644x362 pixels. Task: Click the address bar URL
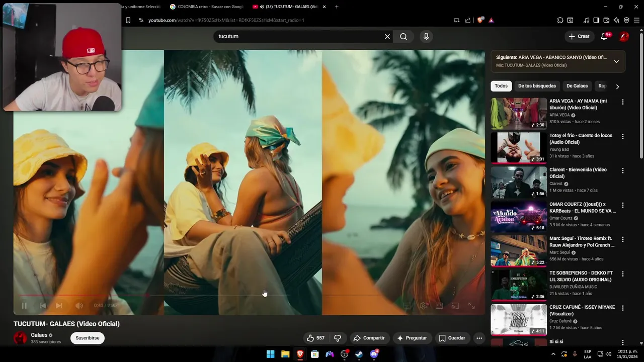226,20
